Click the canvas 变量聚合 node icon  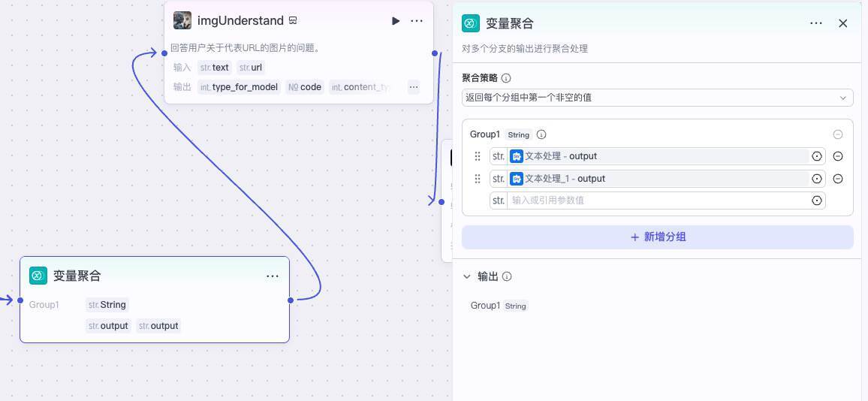click(x=38, y=276)
